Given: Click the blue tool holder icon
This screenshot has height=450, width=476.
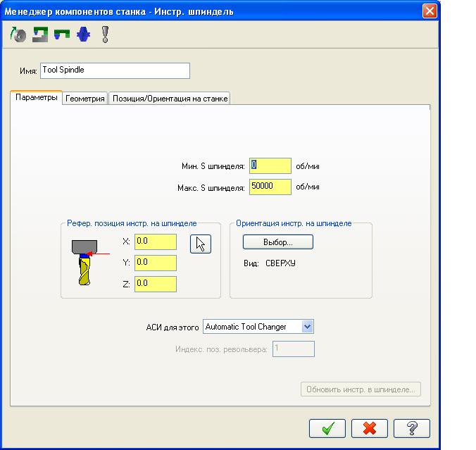Looking at the screenshot, I should tap(84, 34).
